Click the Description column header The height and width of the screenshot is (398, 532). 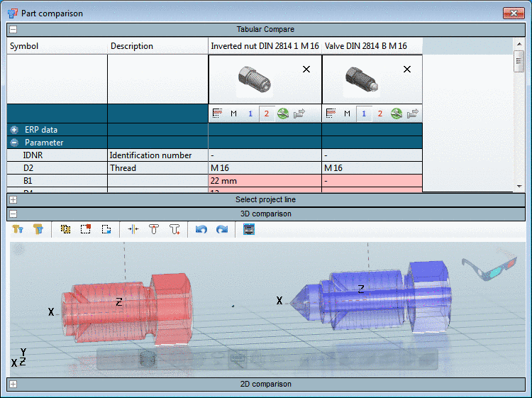pyautogui.click(x=157, y=46)
